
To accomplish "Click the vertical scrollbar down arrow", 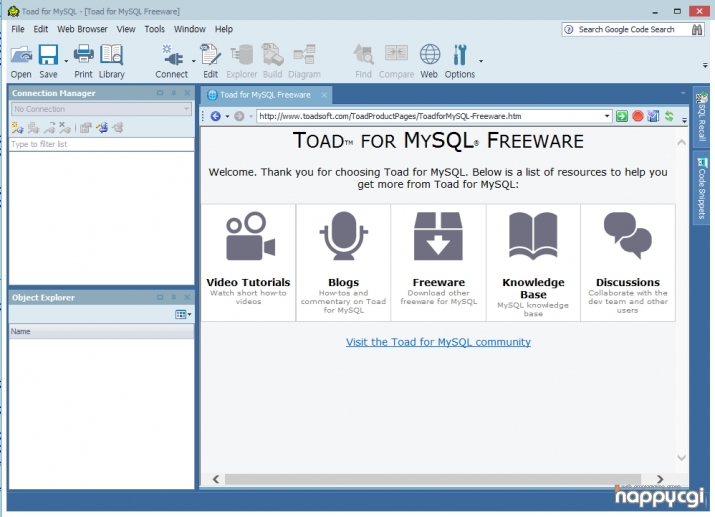I will [x=681, y=458].
